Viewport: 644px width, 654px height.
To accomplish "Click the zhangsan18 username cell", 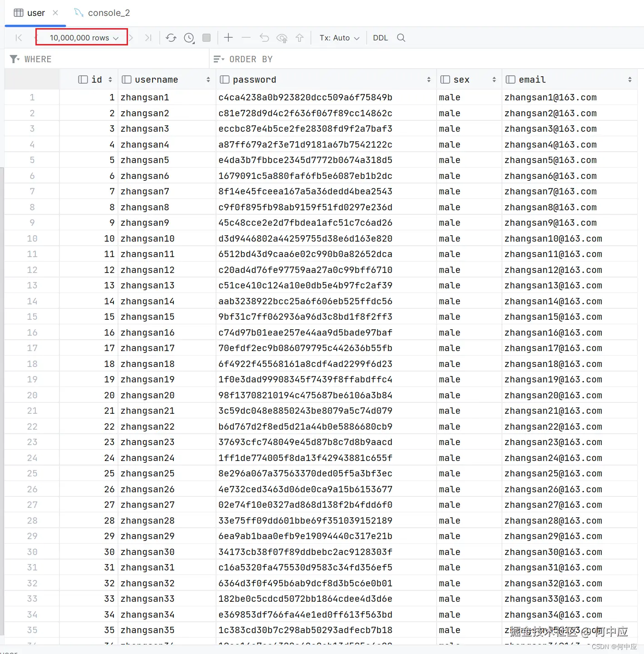I will tap(167, 364).
